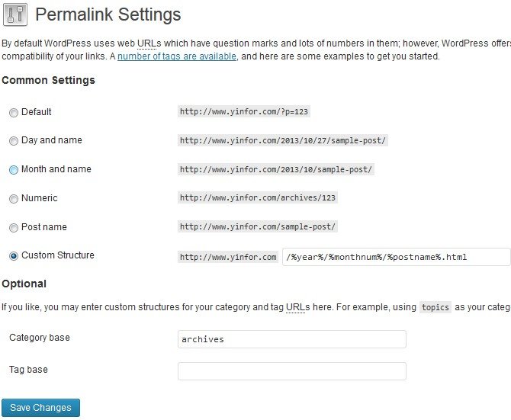Choose the Month and name radio button

[x=14, y=170]
